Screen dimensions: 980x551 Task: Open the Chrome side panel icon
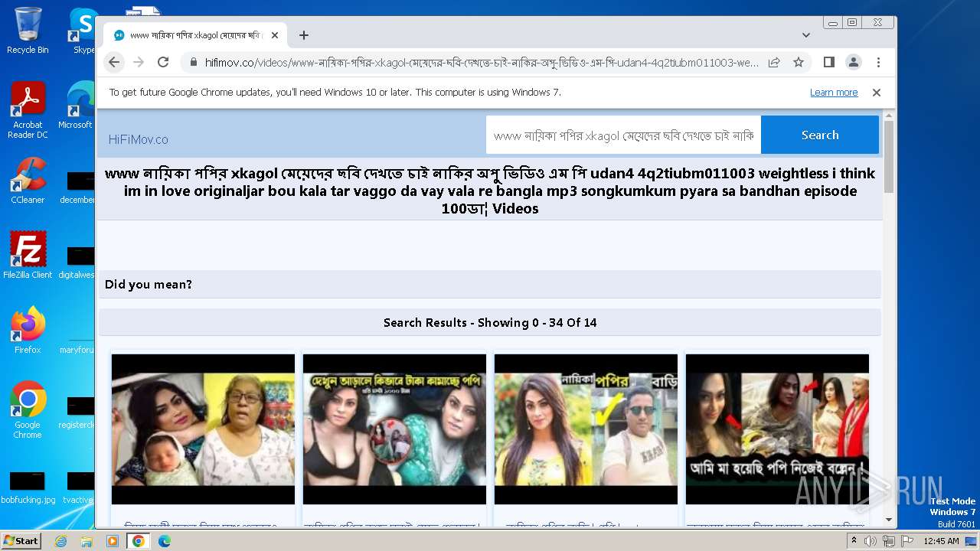829,62
